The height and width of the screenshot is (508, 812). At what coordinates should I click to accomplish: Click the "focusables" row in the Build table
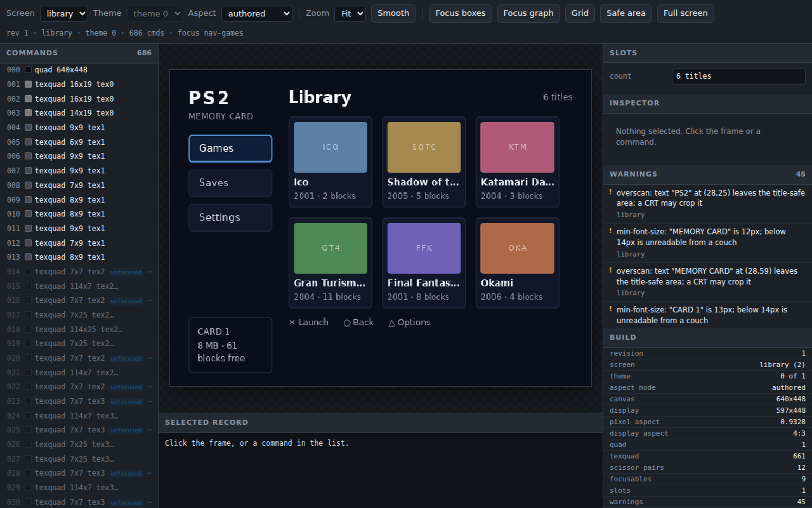coord(707,479)
